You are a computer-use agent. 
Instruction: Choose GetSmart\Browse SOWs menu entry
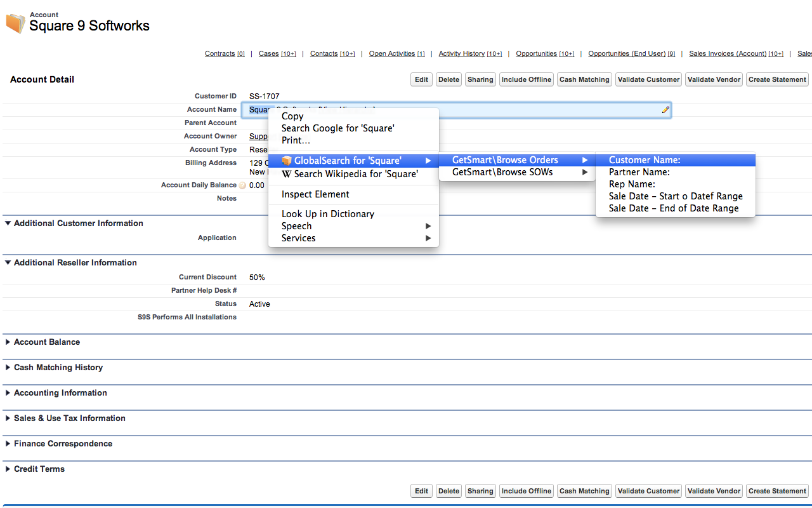click(502, 172)
